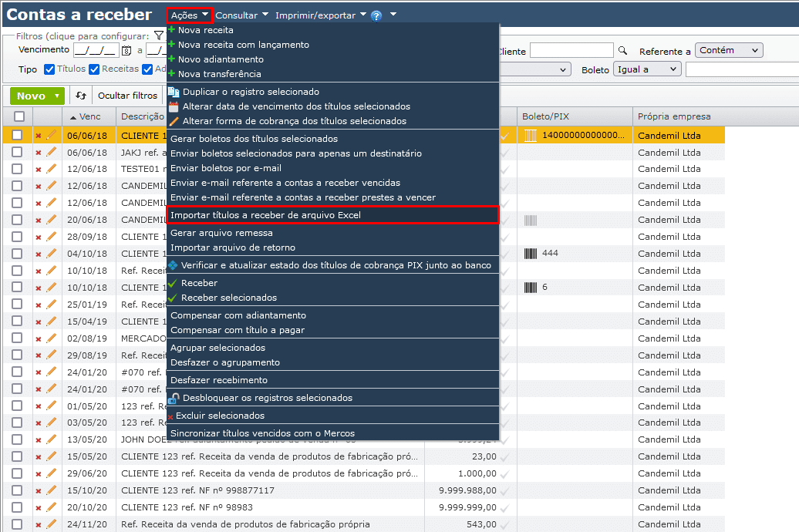The width and height of the screenshot is (799, 532).
Task: Uncheck the Títulos filter checkbox
Action: [x=50, y=69]
